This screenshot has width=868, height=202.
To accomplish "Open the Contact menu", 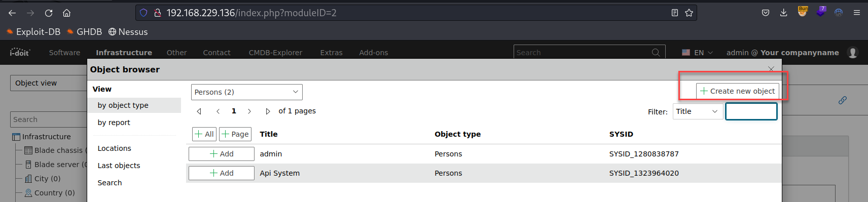I will pos(216,53).
